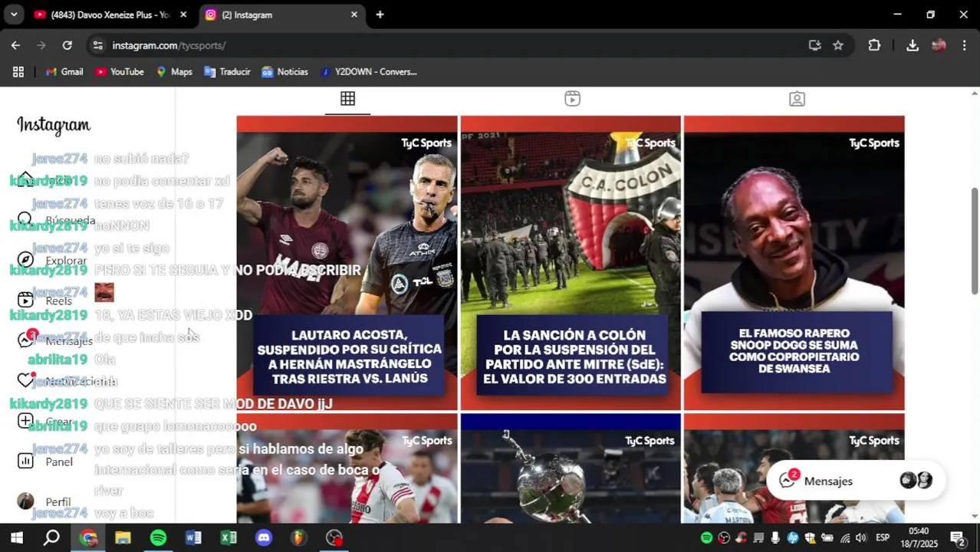Open File Explorer from the taskbar

click(123, 537)
